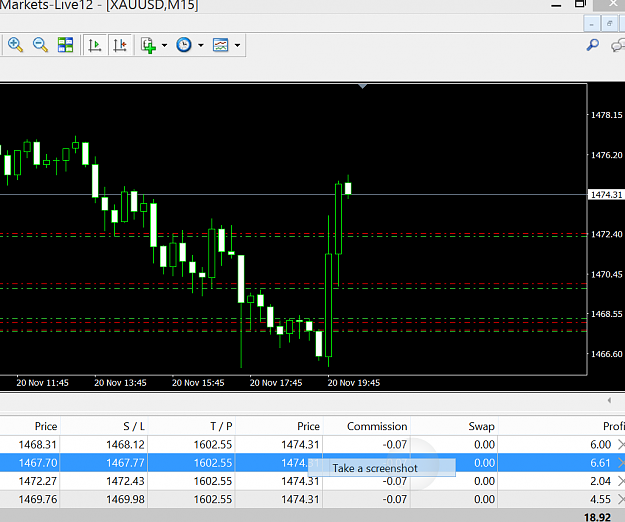
Task: Tile windows with the grid icon
Action: click(x=65, y=45)
